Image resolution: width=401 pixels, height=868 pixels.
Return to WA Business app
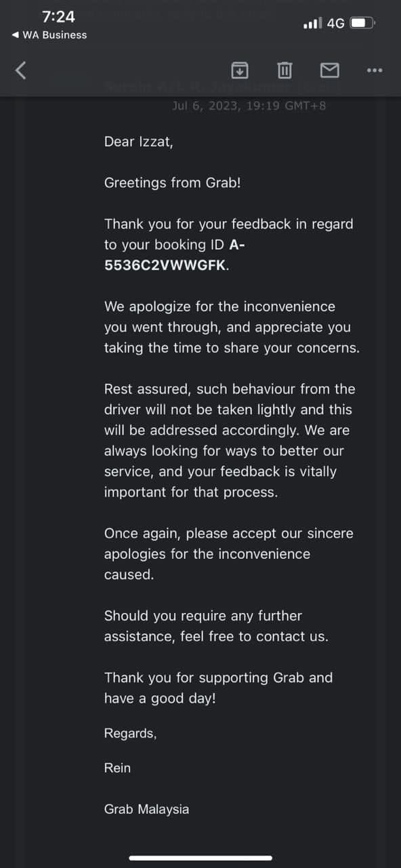point(49,35)
